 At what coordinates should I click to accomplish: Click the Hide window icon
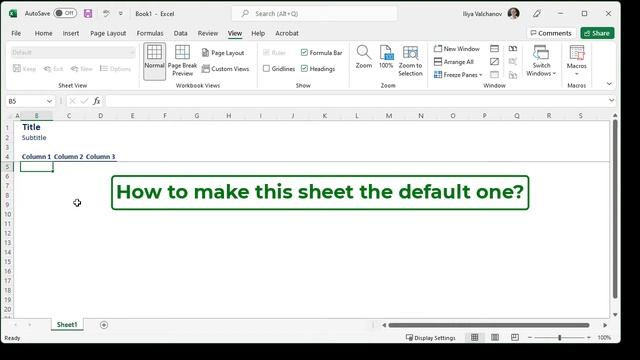point(494,62)
